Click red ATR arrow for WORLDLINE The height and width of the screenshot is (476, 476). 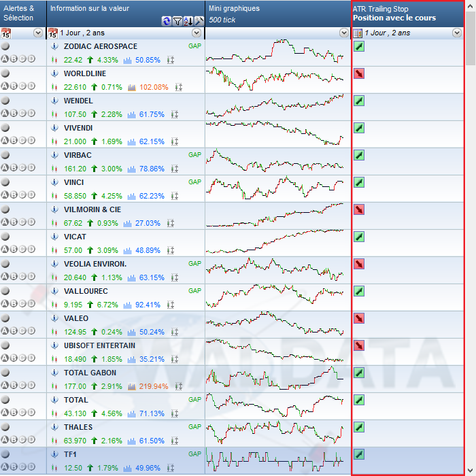point(359,73)
